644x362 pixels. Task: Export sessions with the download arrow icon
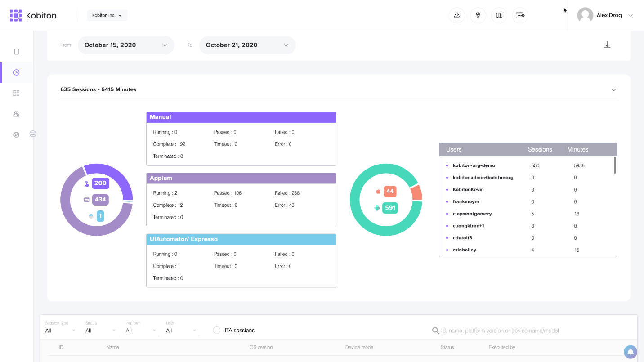[607, 45]
